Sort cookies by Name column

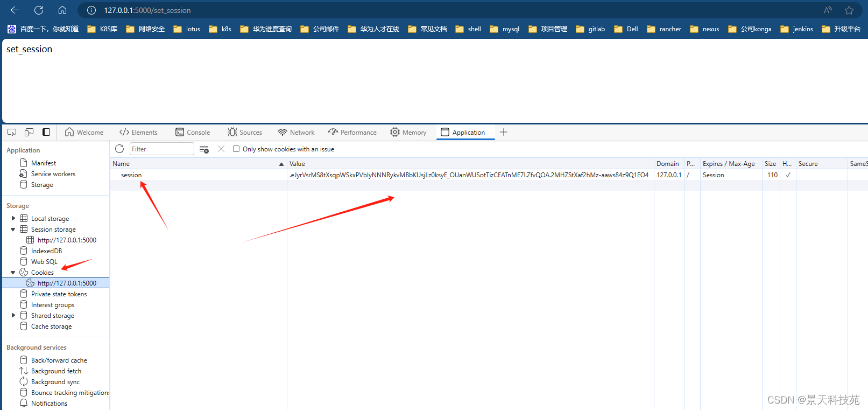pos(198,163)
